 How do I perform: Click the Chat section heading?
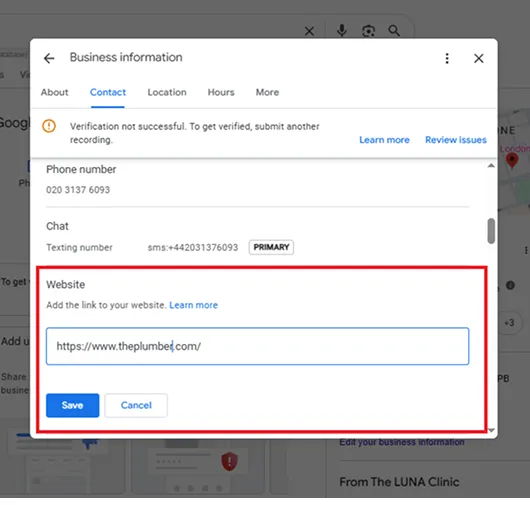tap(57, 226)
